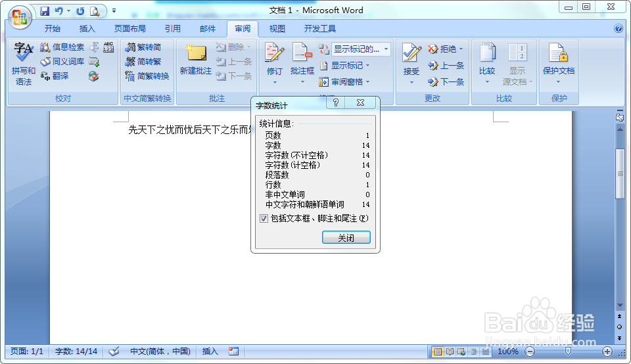Click the proofing check icon in status bar
631x364 pixels.
click(x=114, y=352)
